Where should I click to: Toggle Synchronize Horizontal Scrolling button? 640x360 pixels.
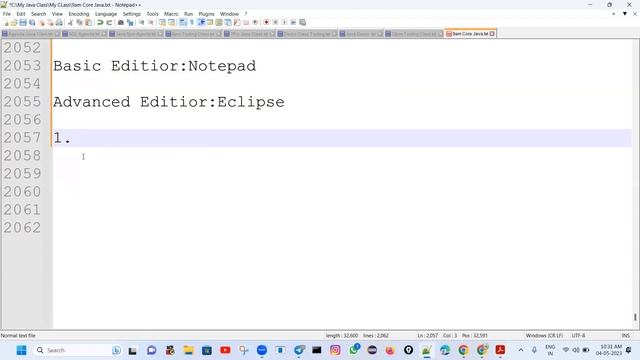171,22
